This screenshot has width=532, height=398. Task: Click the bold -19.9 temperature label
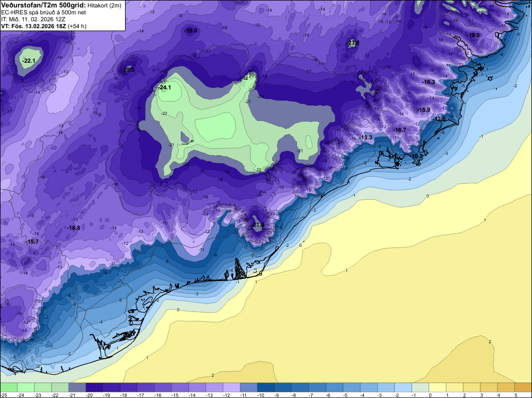tap(190, 30)
